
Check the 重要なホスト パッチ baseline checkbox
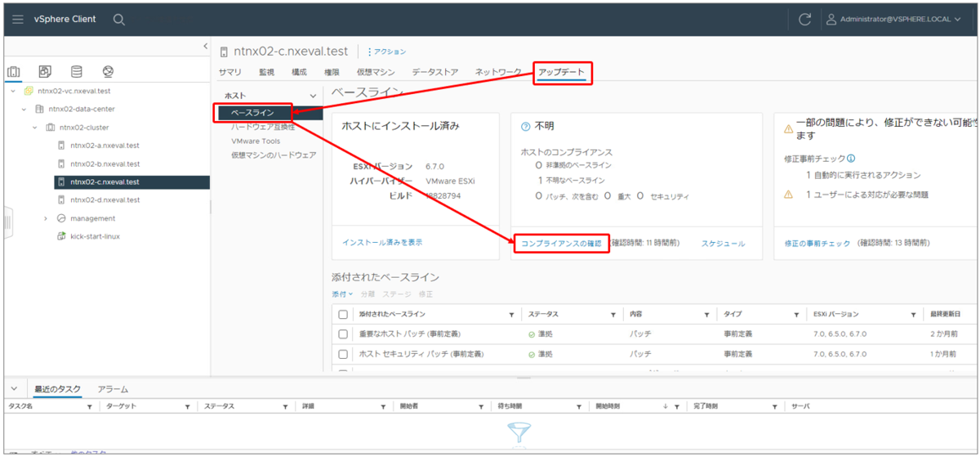343,334
